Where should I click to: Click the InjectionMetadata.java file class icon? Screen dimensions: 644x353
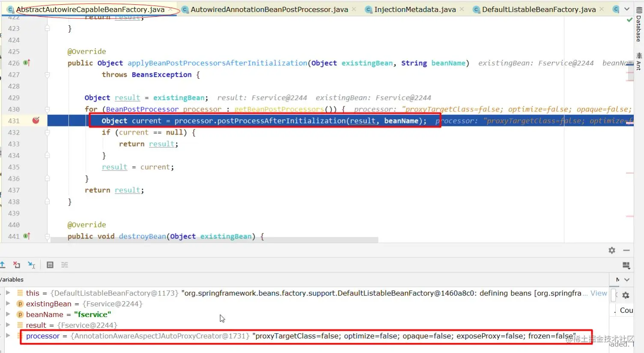coord(368,9)
